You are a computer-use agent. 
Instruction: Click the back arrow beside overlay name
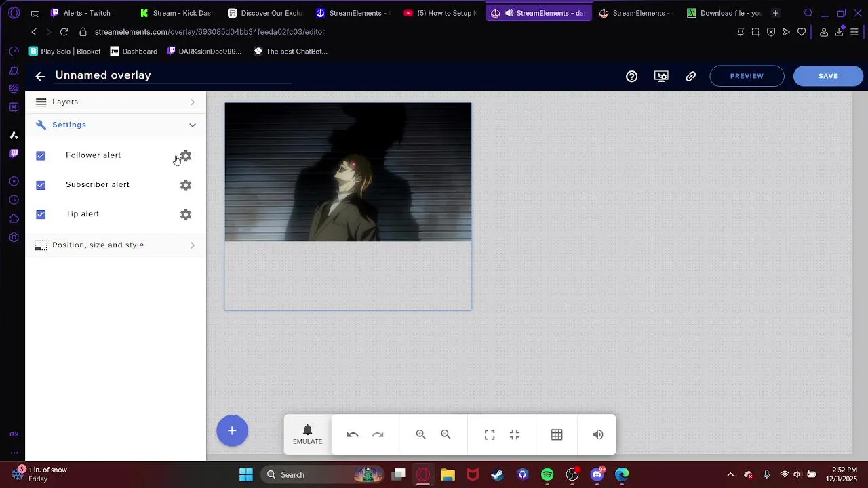click(x=40, y=77)
